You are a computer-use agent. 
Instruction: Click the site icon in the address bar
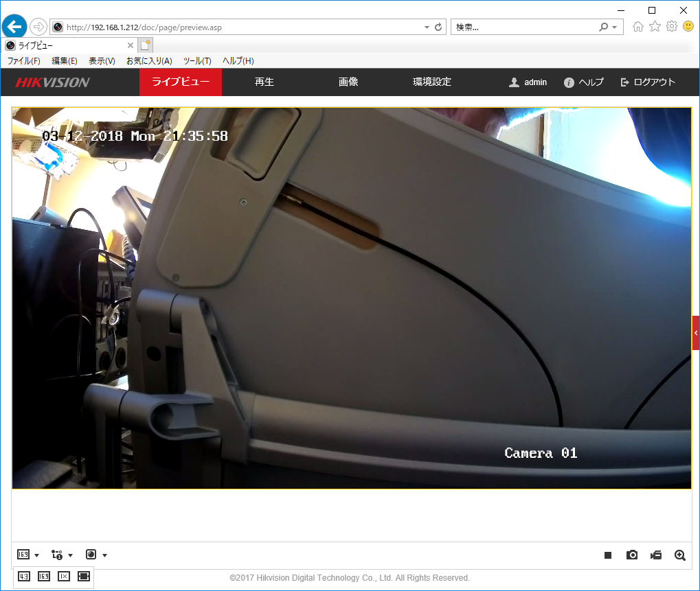58,27
